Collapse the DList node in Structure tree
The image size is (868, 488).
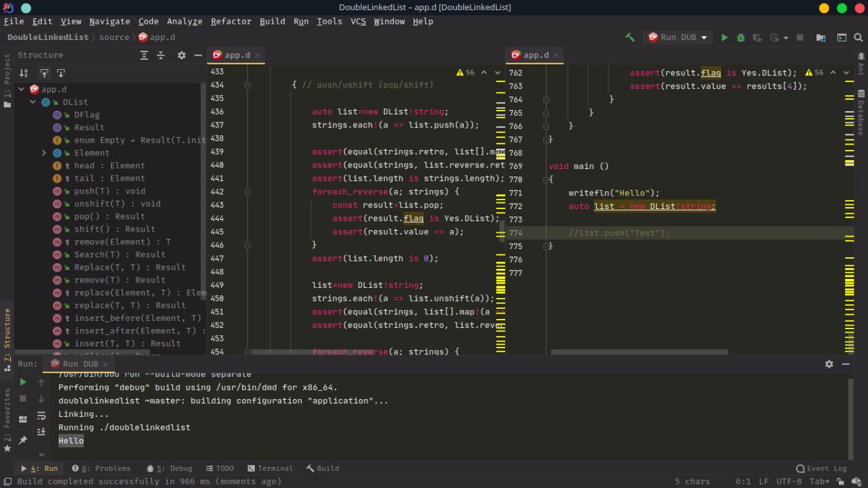33,102
